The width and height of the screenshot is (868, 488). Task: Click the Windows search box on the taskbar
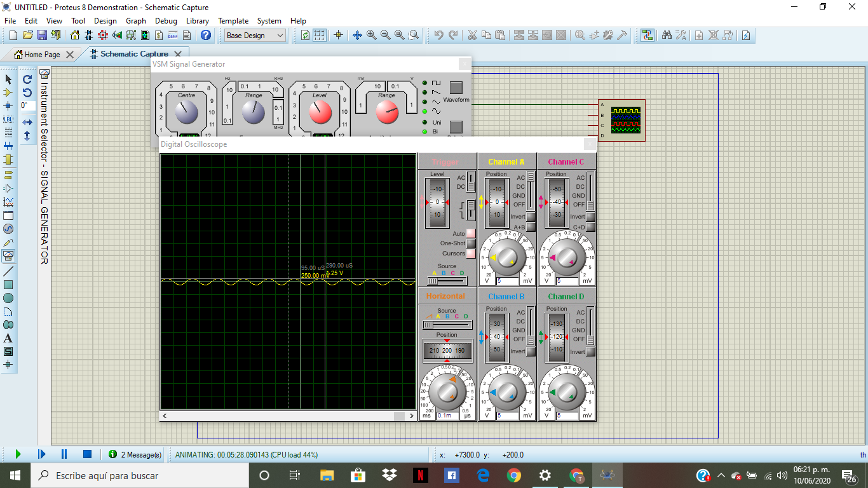click(139, 475)
